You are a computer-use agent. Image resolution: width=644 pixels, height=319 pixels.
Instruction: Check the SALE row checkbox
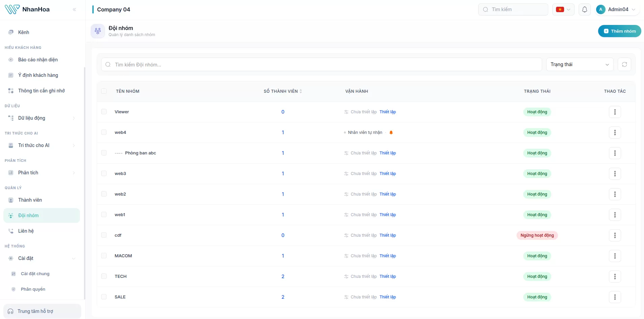[x=104, y=297]
